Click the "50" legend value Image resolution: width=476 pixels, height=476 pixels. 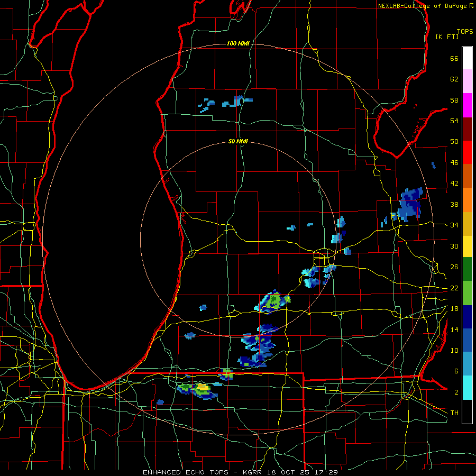click(x=454, y=142)
